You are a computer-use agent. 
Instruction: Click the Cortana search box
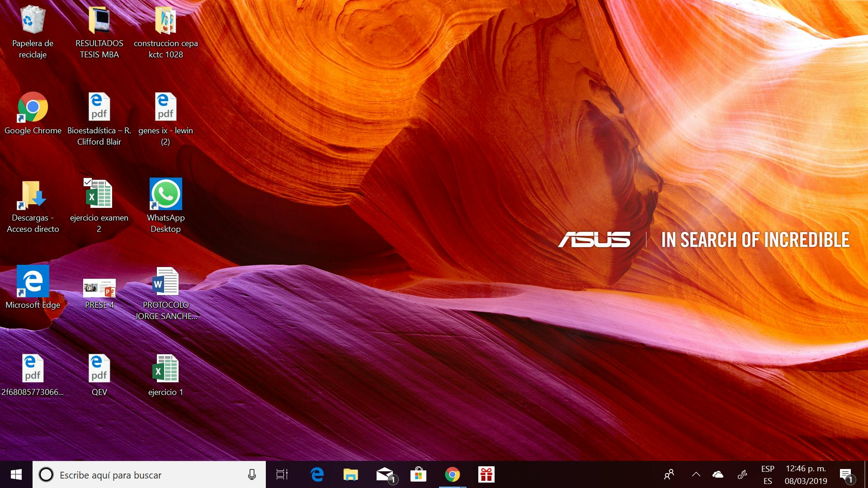click(149, 474)
